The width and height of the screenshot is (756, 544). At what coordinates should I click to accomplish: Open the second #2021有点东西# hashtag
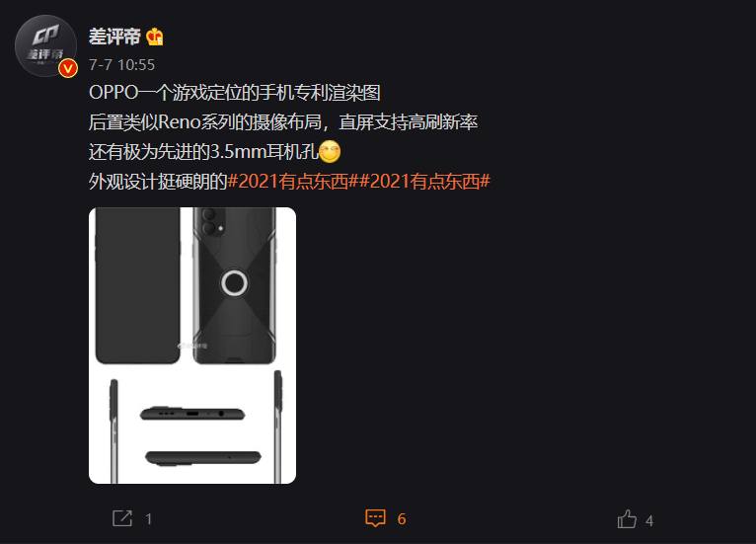coord(424,182)
